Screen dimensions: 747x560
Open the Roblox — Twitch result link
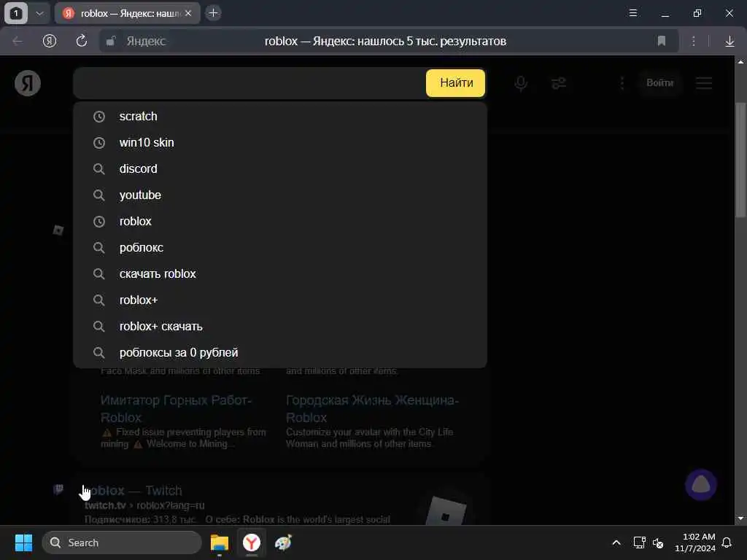click(x=133, y=491)
